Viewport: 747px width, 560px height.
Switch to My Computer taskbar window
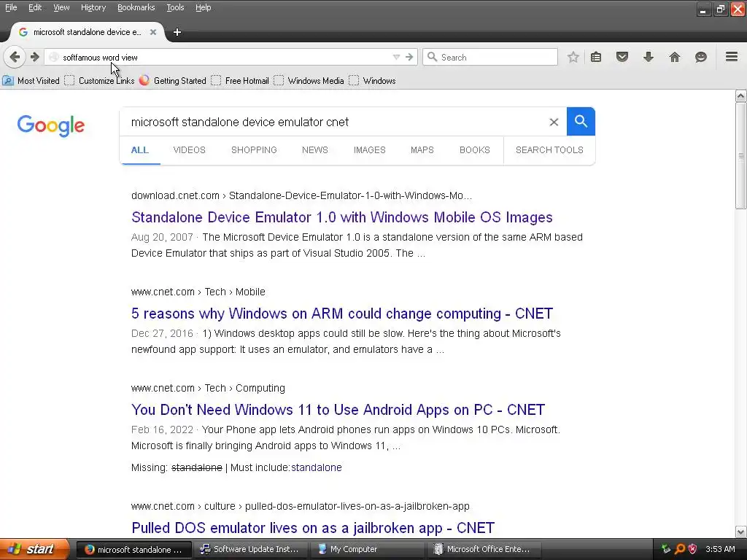pos(367,549)
